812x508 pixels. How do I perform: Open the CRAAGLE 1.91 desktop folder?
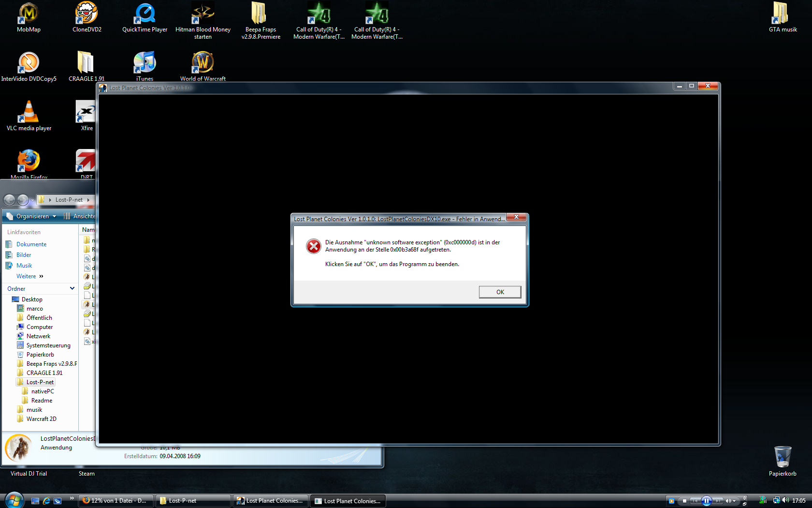pos(87,67)
